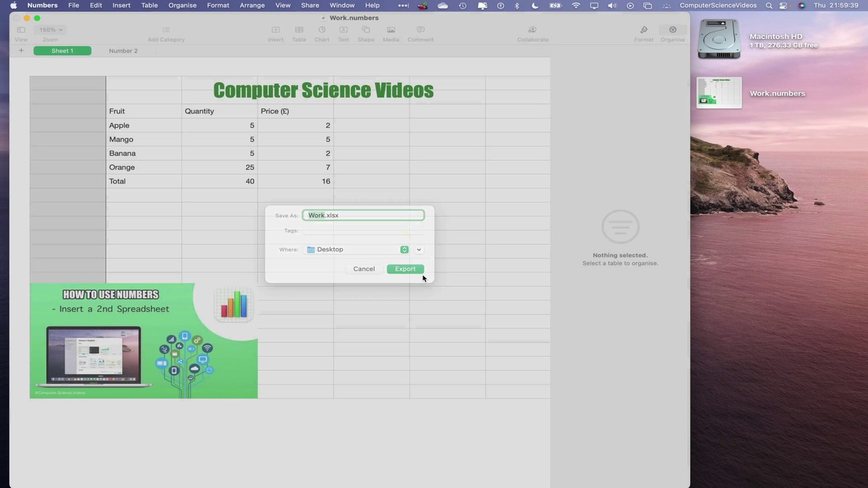This screenshot has width=868, height=488.
Task: Open the Where folder popup showing Desktop
Action: tap(357, 249)
